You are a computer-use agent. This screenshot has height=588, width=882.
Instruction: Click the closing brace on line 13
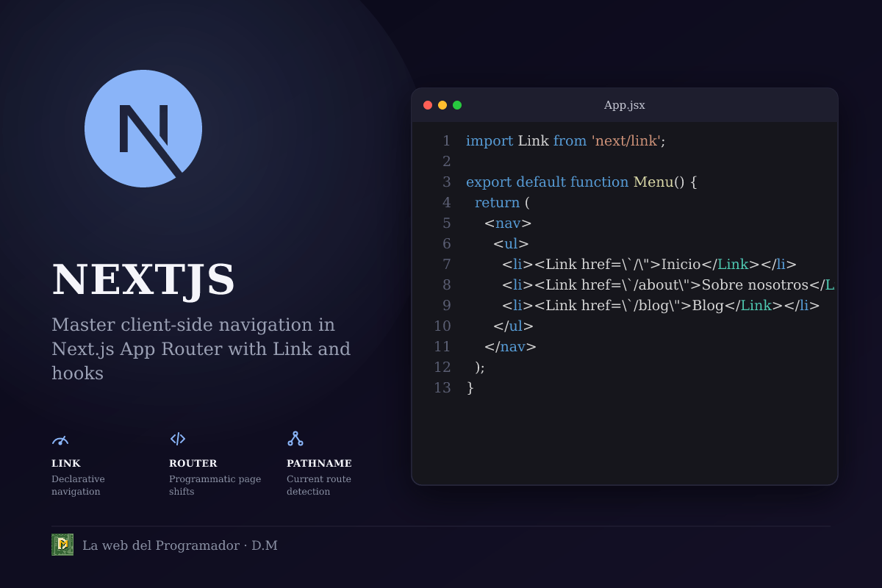click(470, 387)
